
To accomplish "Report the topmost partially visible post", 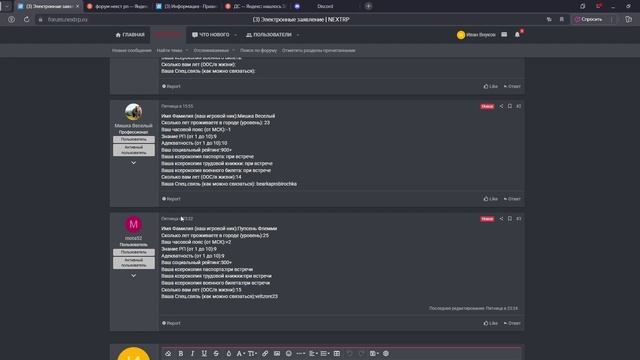I will point(171,86).
